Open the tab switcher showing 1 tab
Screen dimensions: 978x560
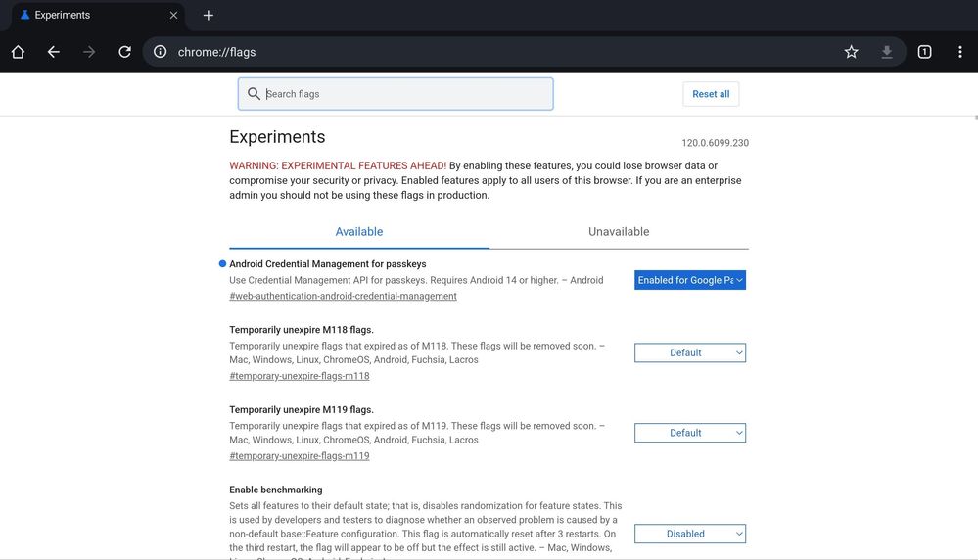pyautogui.click(x=924, y=52)
